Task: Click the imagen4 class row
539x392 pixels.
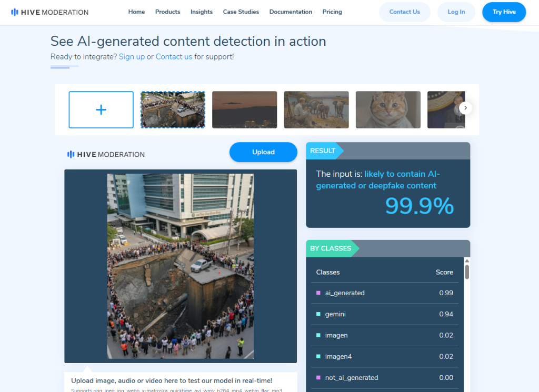Action: (385, 357)
